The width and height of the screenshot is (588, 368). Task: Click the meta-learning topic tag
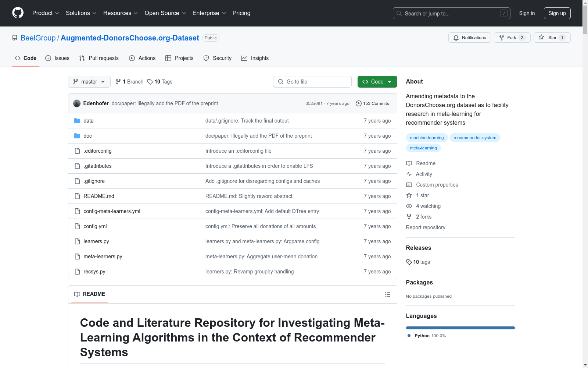(423, 148)
